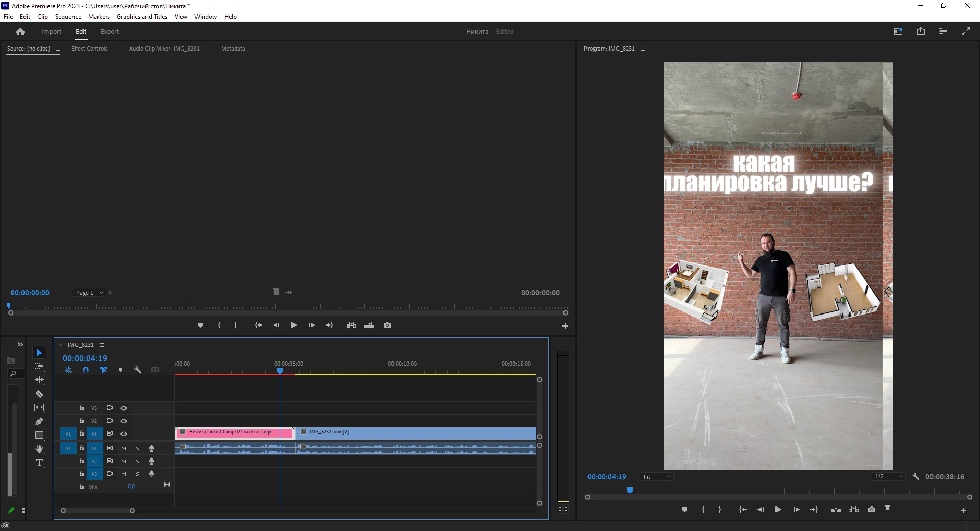
Task: Switch to the Import workspace
Action: [51, 32]
